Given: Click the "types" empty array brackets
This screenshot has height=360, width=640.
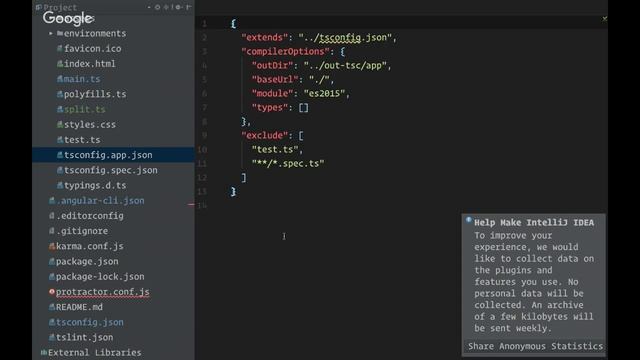Looking at the screenshot, I should [x=303, y=108].
